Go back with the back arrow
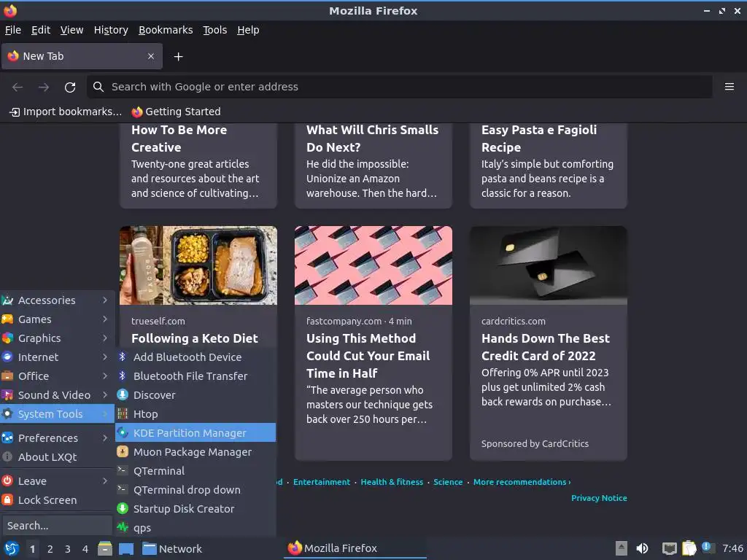The image size is (747, 560). (18, 87)
